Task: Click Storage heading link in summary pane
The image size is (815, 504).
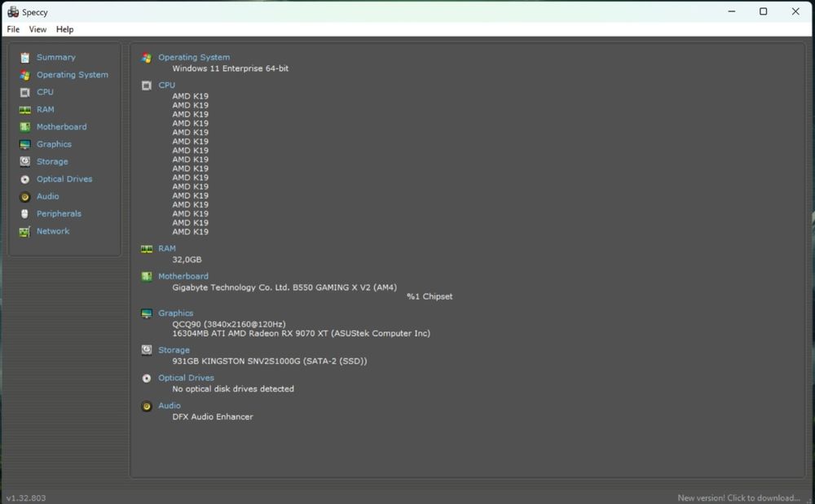Action: point(174,350)
